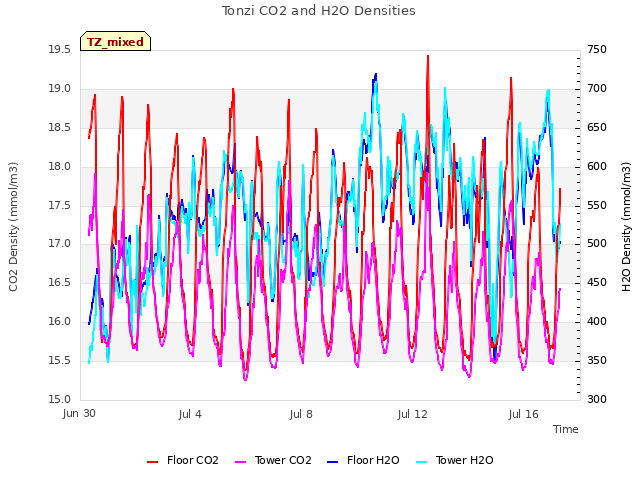Click the 17.5 left axis value
This screenshot has width=640, height=480.
point(60,205)
